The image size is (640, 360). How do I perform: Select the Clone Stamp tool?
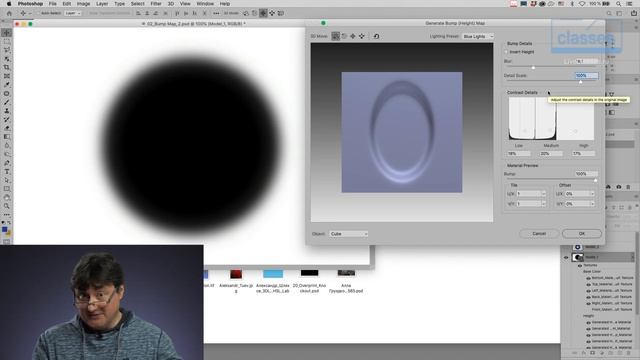pyautogui.click(x=7, y=111)
